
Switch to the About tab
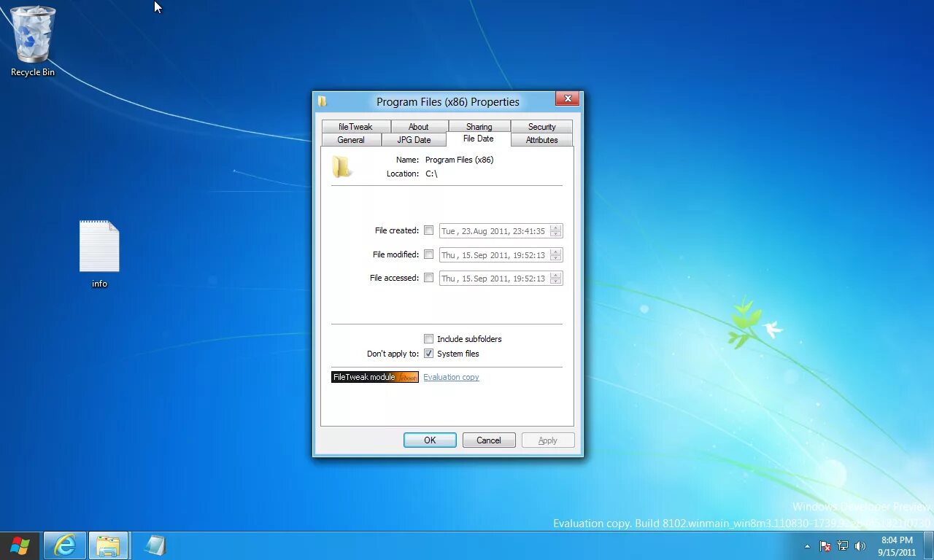[420, 126]
